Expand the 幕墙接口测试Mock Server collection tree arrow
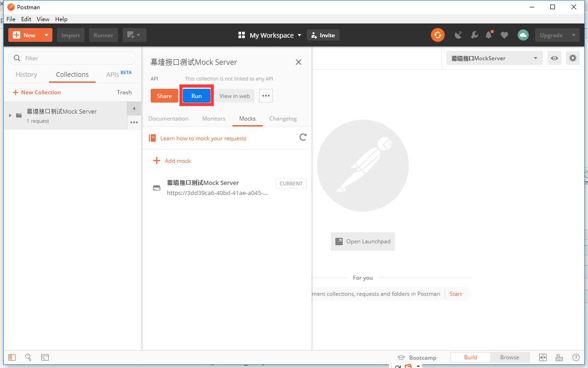 pyautogui.click(x=10, y=115)
